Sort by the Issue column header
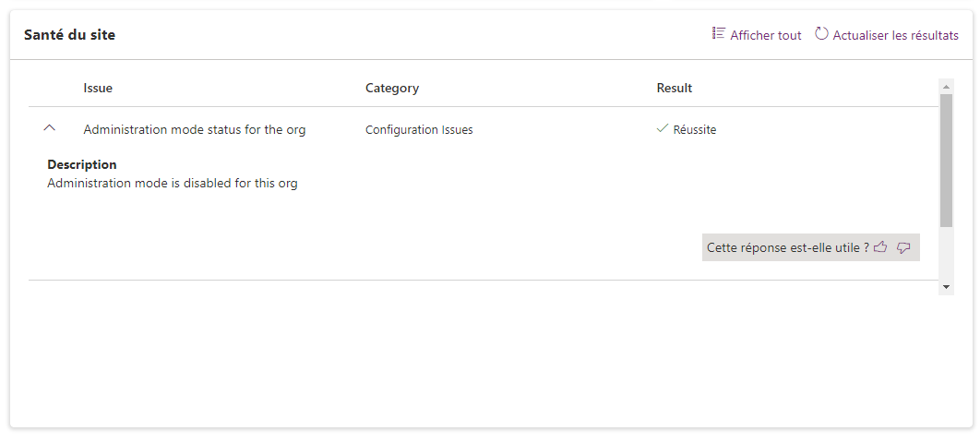Screen dimensions: 980x443 click(98, 89)
